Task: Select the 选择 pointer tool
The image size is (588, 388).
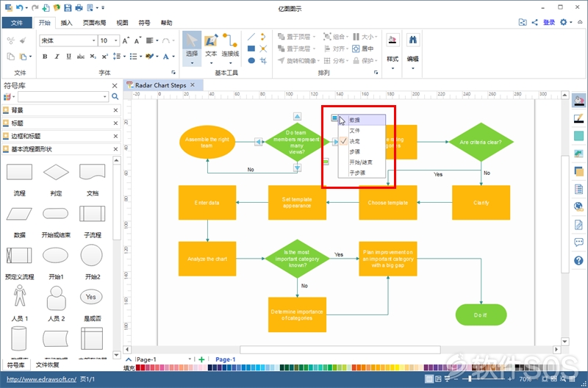Action: click(192, 48)
